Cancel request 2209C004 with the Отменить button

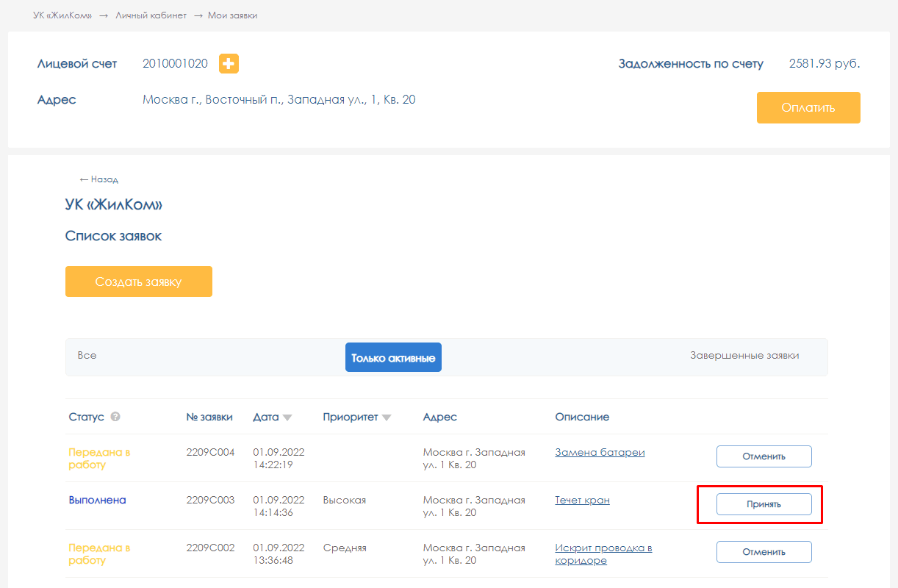pyautogui.click(x=764, y=456)
